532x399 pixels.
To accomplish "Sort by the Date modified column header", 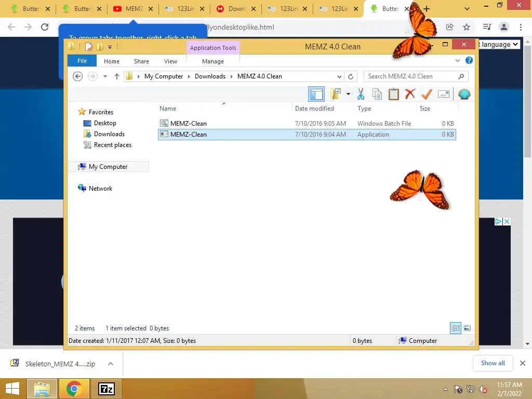I will pyautogui.click(x=322, y=109).
